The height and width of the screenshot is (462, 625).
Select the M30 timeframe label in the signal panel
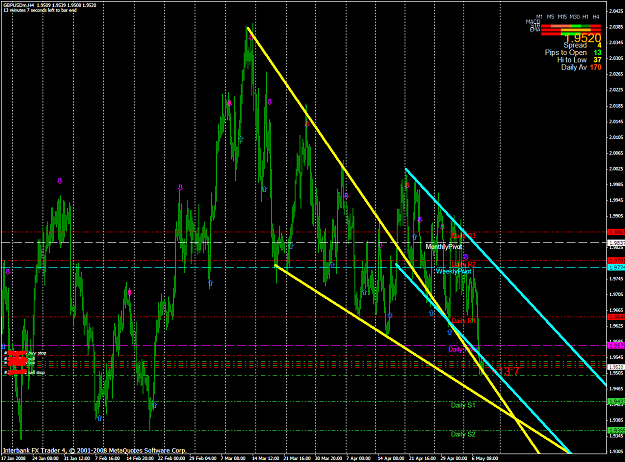[x=574, y=17]
